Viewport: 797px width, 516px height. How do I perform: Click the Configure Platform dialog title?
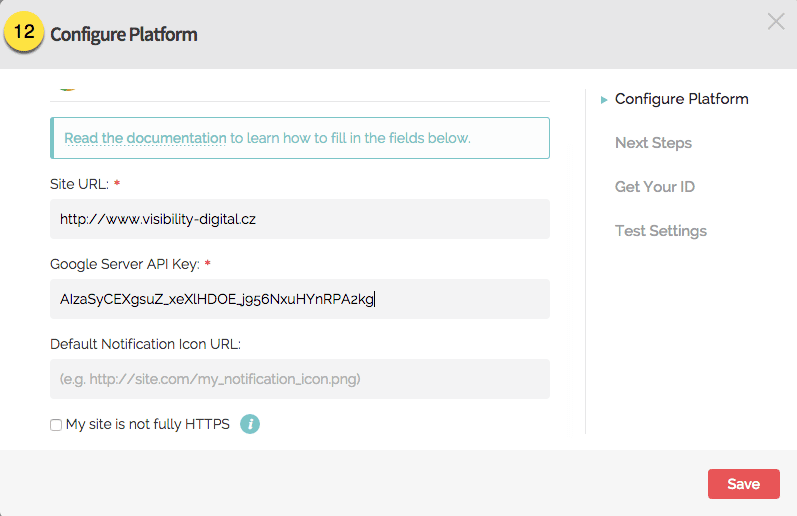tap(123, 35)
